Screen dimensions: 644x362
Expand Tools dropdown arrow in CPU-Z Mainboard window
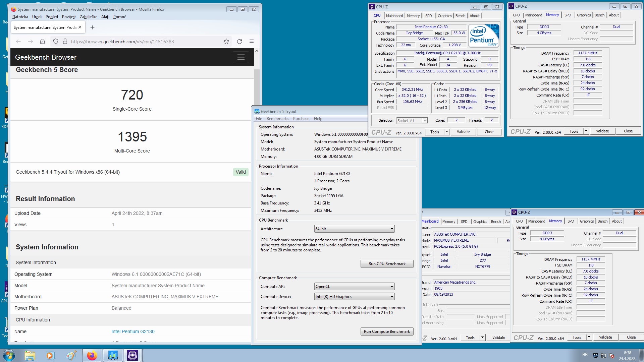[482, 338]
